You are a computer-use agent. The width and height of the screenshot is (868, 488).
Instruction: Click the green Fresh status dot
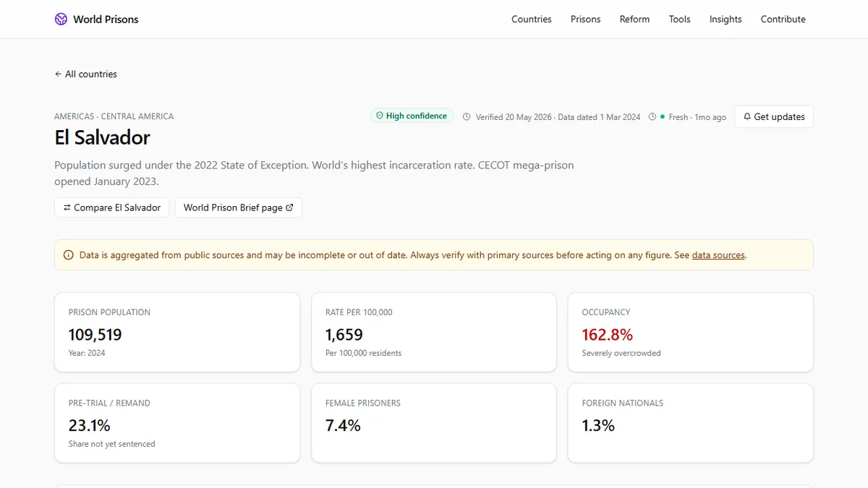(663, 116)
